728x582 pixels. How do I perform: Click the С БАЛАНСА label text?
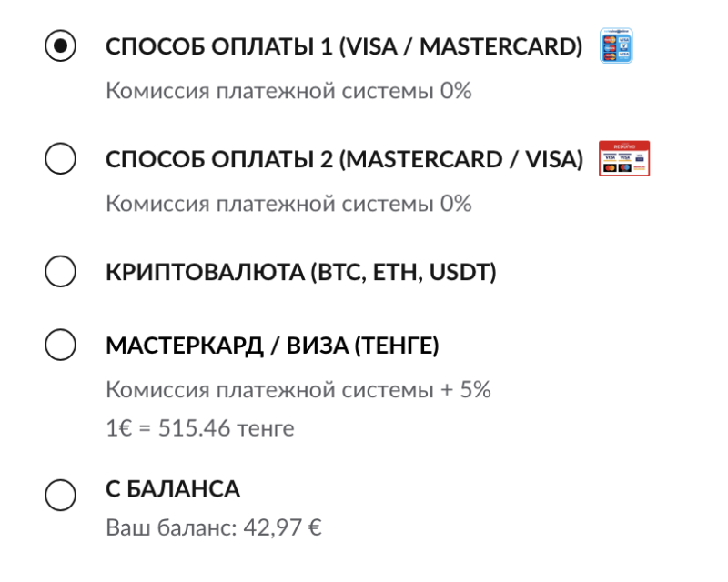pos(173,489)
